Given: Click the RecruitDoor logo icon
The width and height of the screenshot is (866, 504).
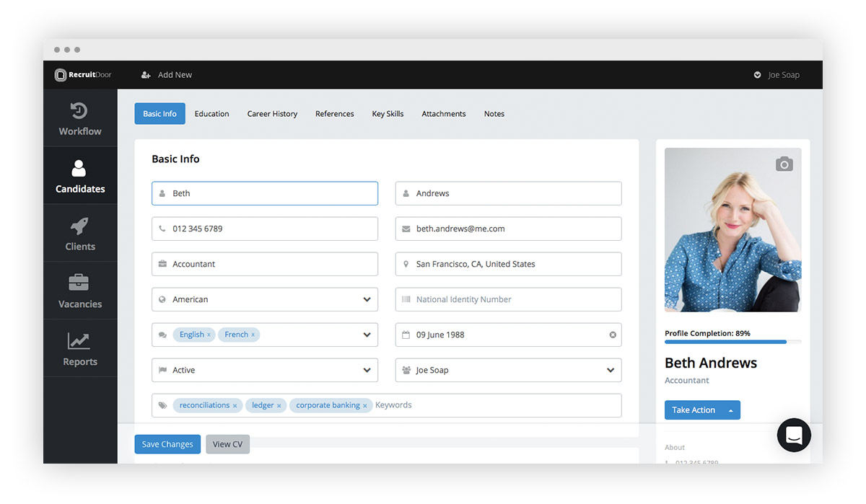Looking at the screenshot, I should click(x=61, y=75).
